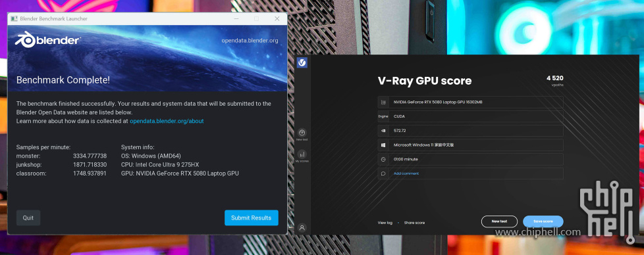
Task: Select the junkshop score 1871.718330
Action: tap(90, 165)
